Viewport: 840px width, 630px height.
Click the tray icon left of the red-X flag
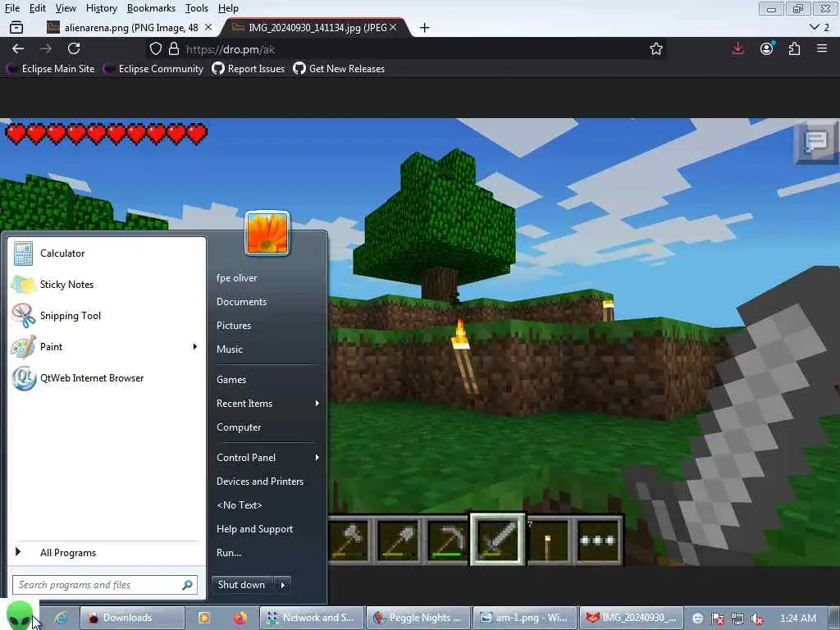click(697, 619)
